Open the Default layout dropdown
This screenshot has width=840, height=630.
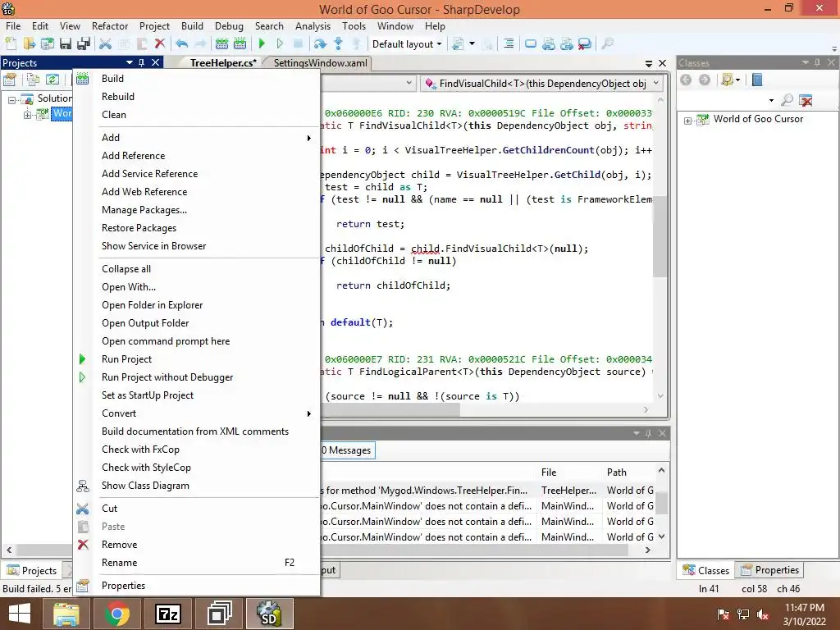click(x=407, y=44)
